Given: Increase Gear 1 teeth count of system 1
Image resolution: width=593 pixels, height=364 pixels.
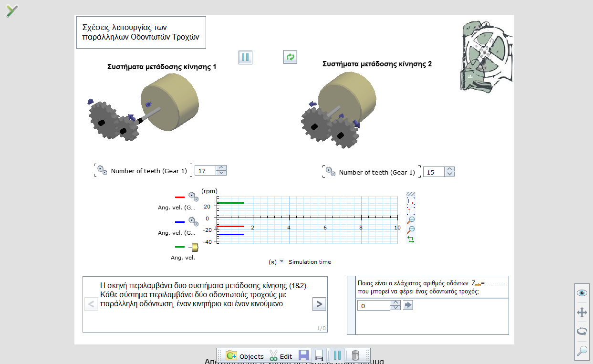Looking at the screenshot, I should tap(221, 168).
